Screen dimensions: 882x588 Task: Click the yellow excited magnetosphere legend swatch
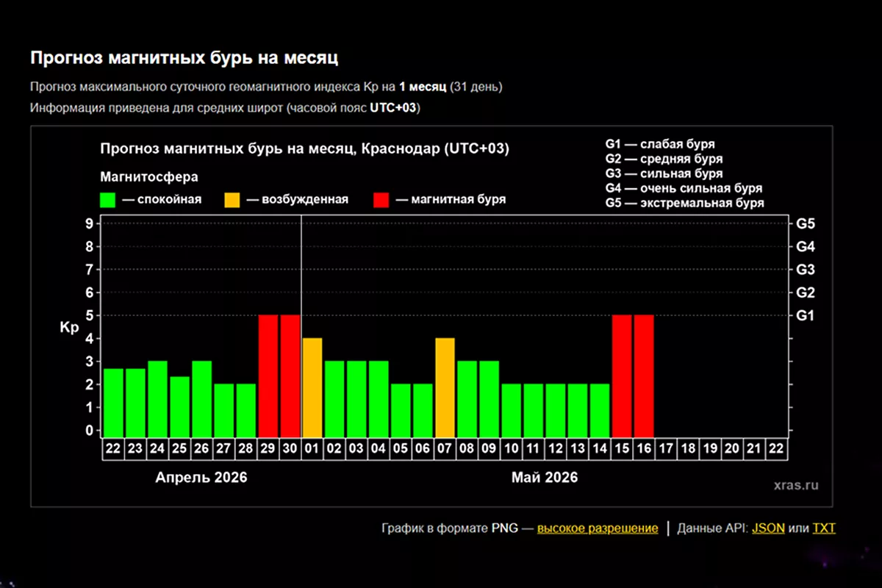232,200
